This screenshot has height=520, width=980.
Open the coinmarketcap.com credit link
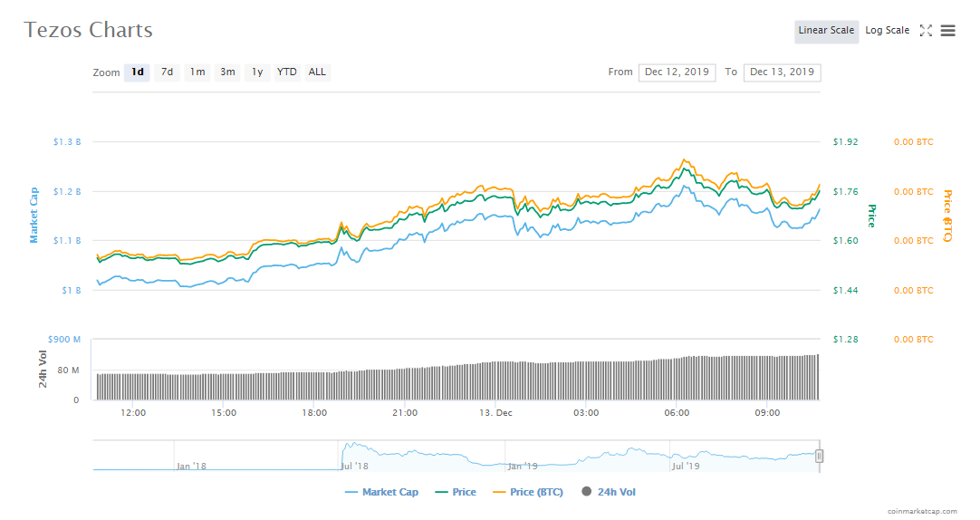point(922,511)
